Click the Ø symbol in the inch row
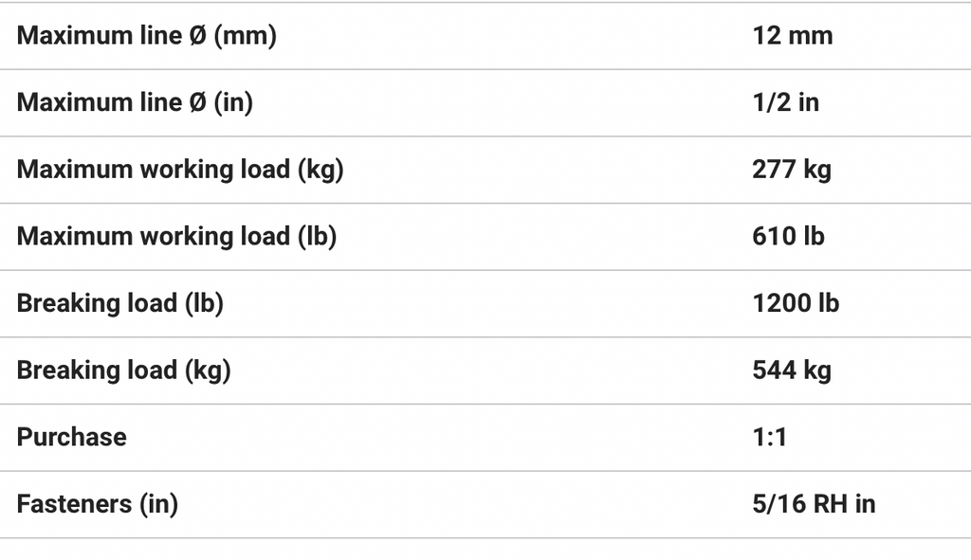The image size is (971, 560). pos(197,102)
